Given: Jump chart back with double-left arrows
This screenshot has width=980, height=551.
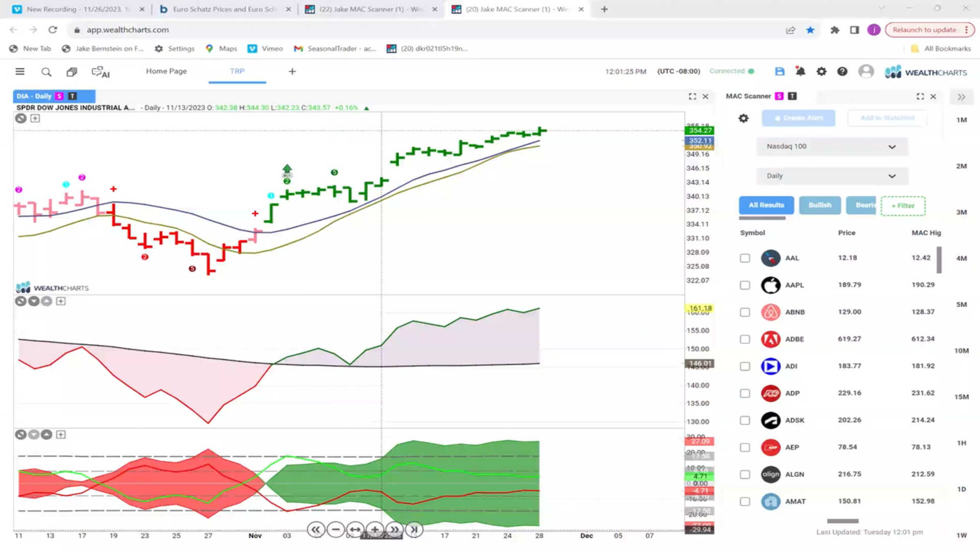Looking at the screenshot, I should [x=316, y=530].
